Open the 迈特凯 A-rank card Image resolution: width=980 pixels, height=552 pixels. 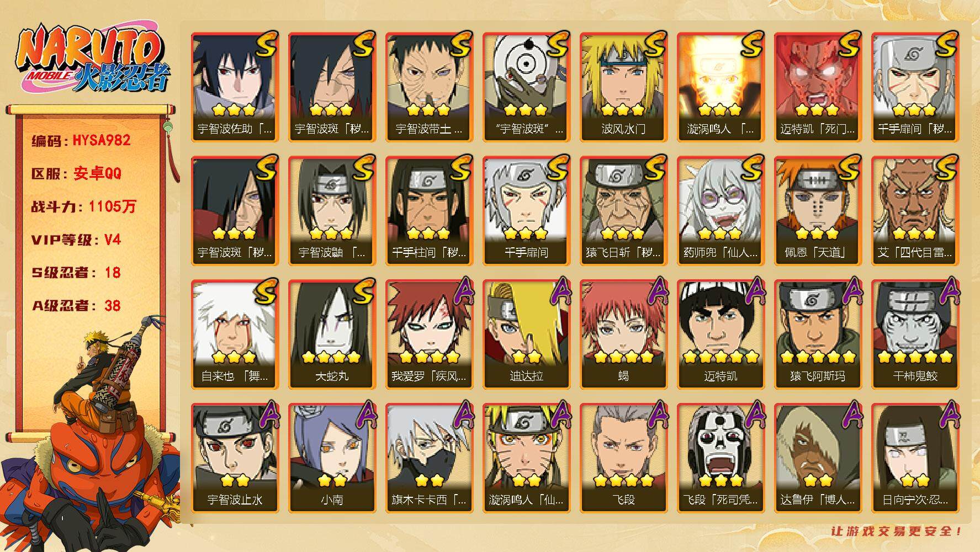coord(721,335)
